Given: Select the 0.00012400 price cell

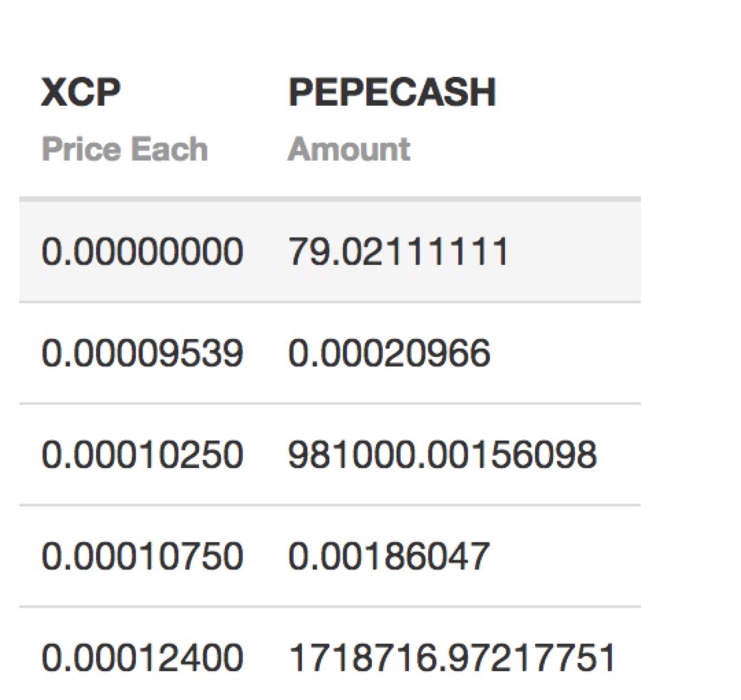Looking at the screenshot, I should [x=142, y=657].
